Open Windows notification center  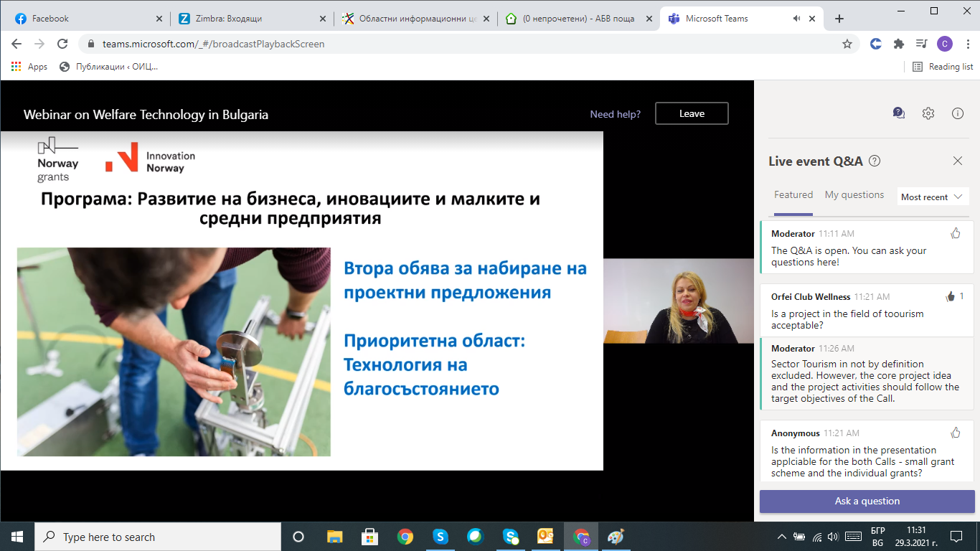tap(956, 537)
